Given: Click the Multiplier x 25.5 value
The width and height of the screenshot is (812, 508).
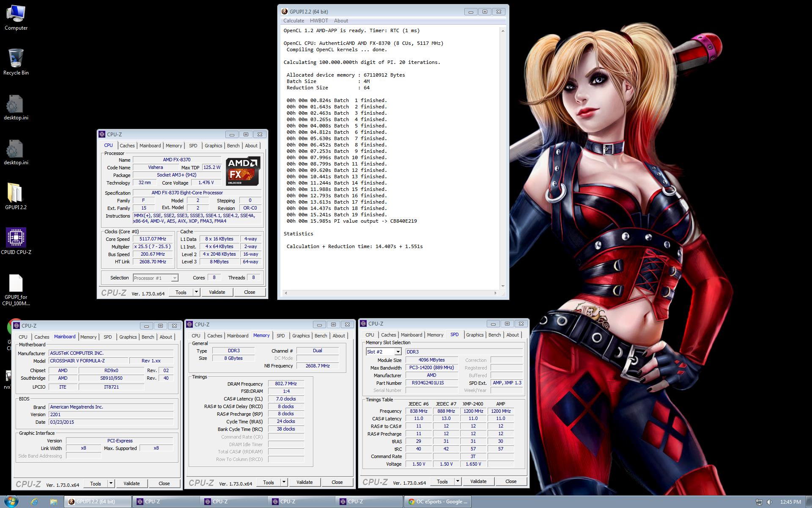Looking at the screenshot, I should pos(153,247).
